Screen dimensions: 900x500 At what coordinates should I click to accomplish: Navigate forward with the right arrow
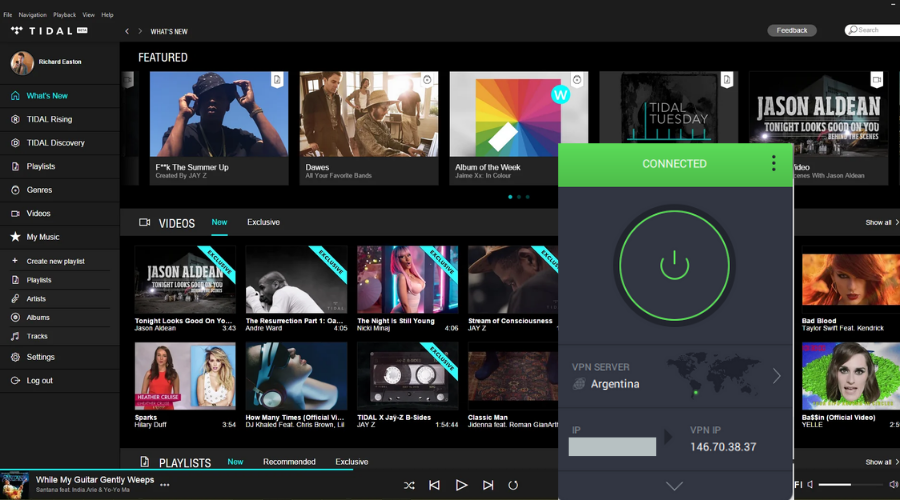[139, 32]
